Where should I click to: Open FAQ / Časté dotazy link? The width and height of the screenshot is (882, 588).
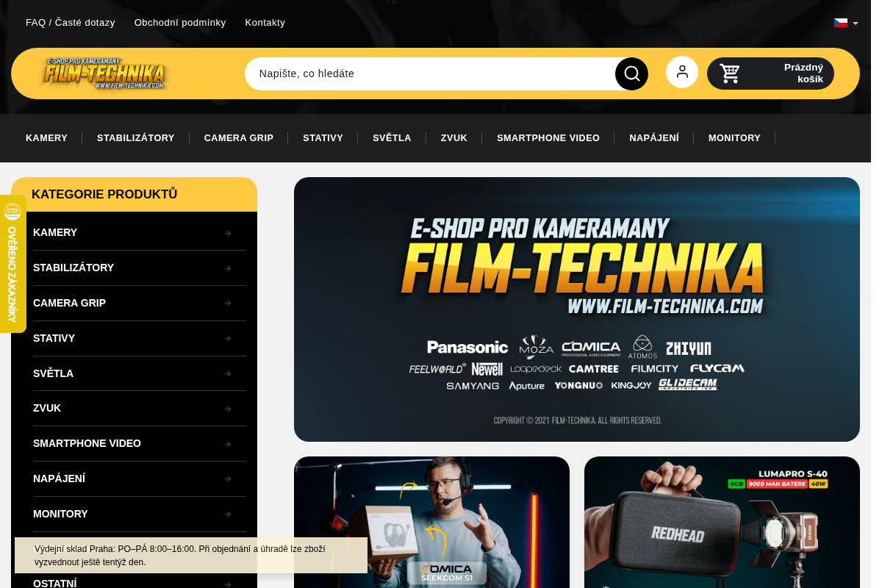[x=71, y=23]
